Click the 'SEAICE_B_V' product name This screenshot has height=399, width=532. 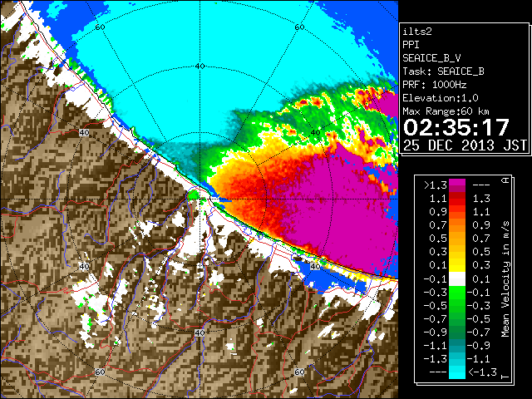[431, 58]
